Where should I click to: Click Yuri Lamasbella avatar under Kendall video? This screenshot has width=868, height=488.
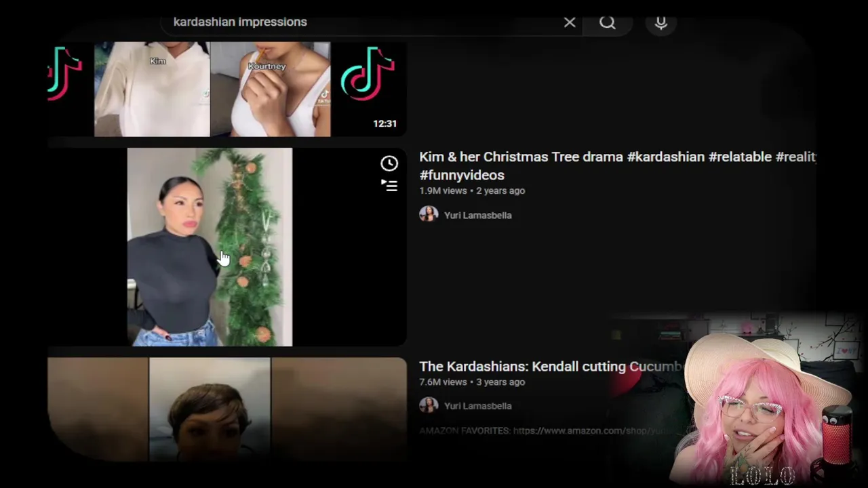point(429,405)
